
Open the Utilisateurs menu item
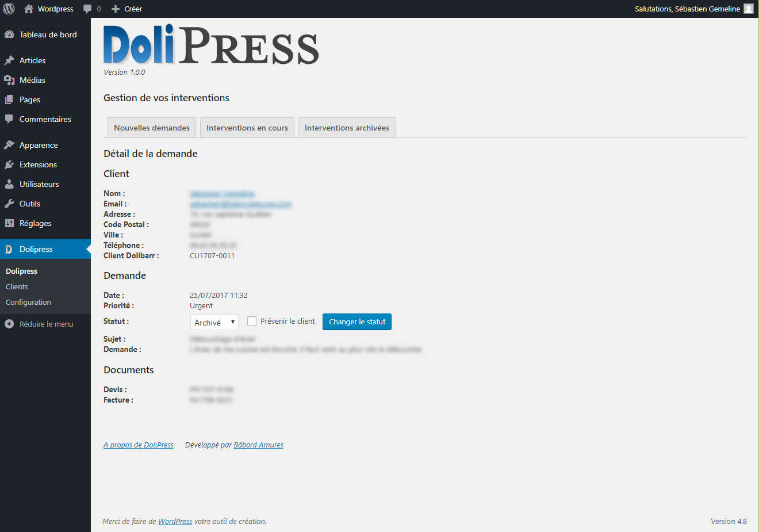click(x=45, y=184)
